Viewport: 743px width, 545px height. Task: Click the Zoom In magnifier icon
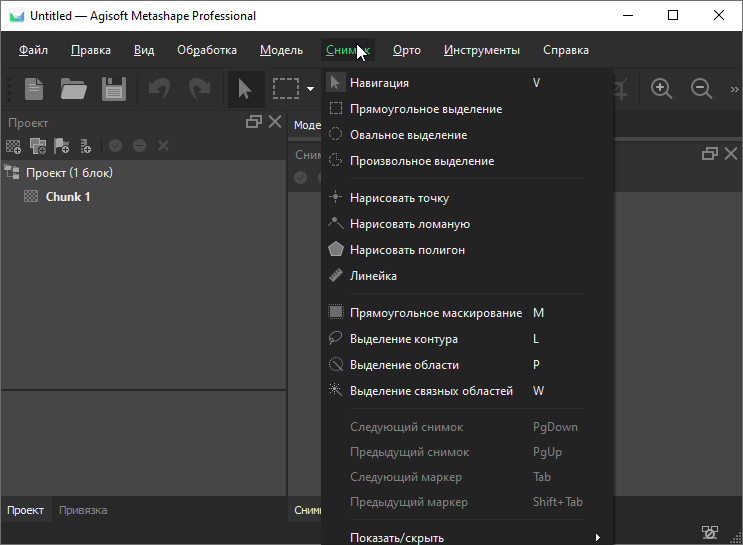661,89
